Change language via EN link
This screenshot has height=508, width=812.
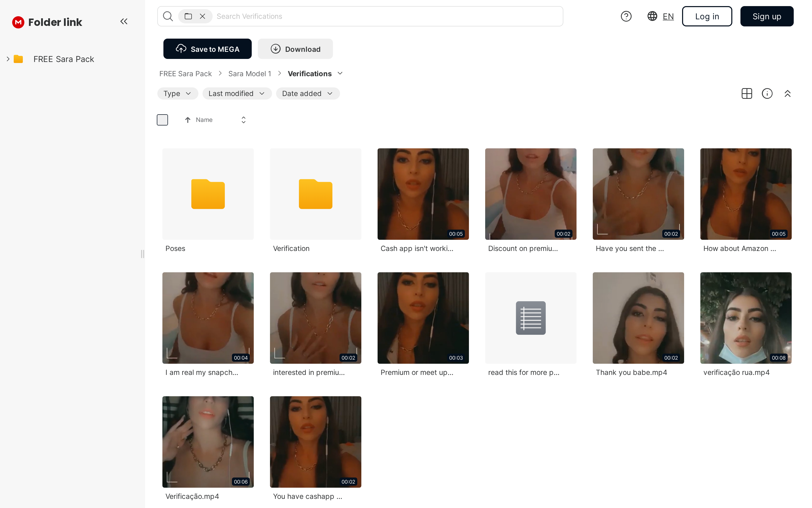[668, 17]
